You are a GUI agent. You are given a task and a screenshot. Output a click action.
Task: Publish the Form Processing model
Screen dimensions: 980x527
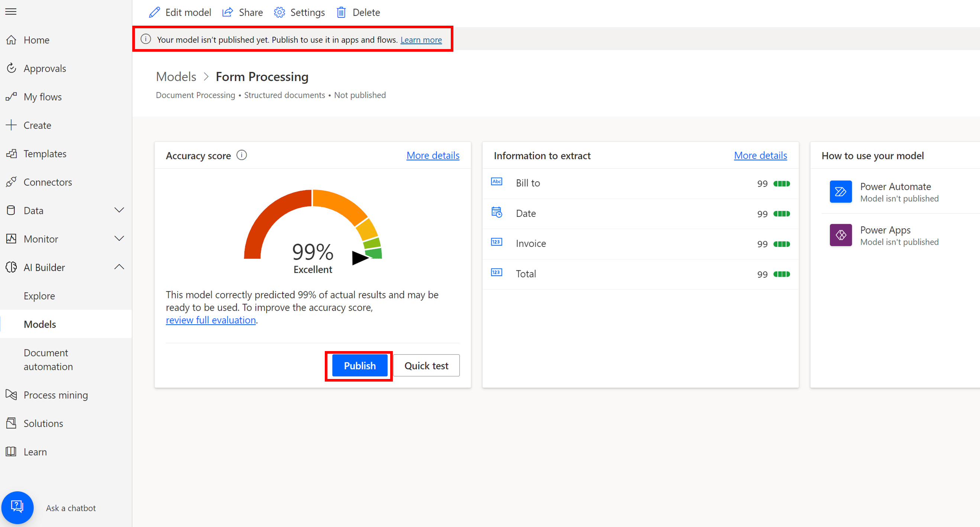point(359,365)
